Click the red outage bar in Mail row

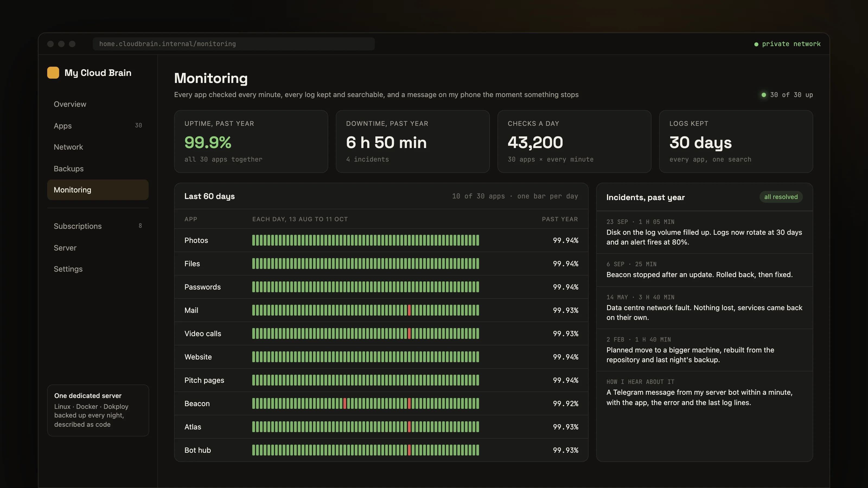click(409, 310)
